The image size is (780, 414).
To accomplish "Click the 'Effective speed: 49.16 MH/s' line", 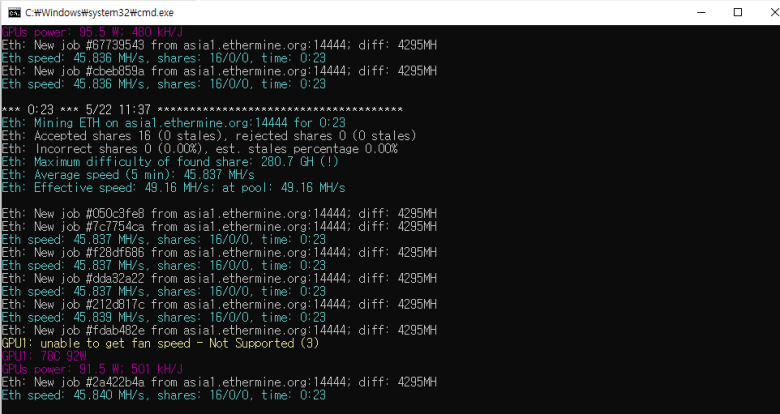I will tap(174, 188).
